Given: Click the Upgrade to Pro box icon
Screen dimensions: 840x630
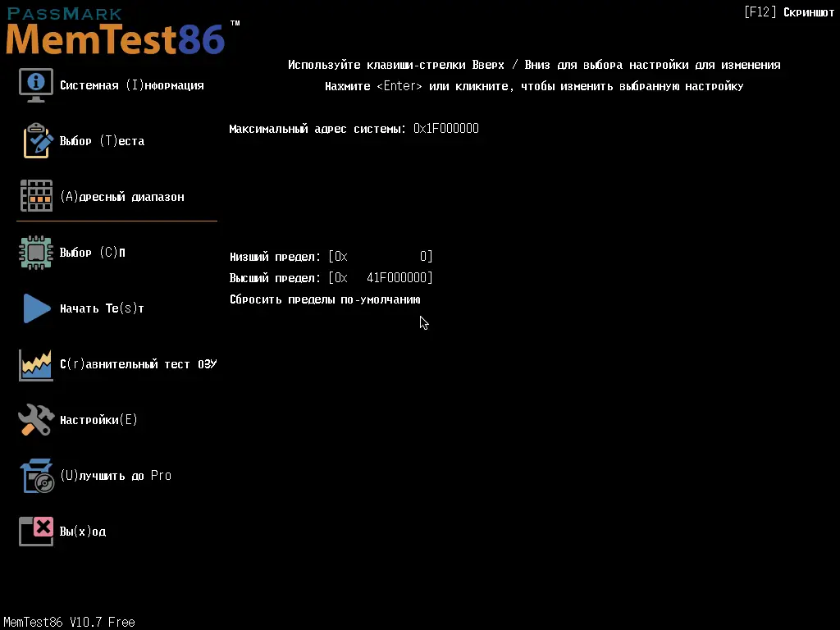Looking at the screenshot, I should coord(37,476).
